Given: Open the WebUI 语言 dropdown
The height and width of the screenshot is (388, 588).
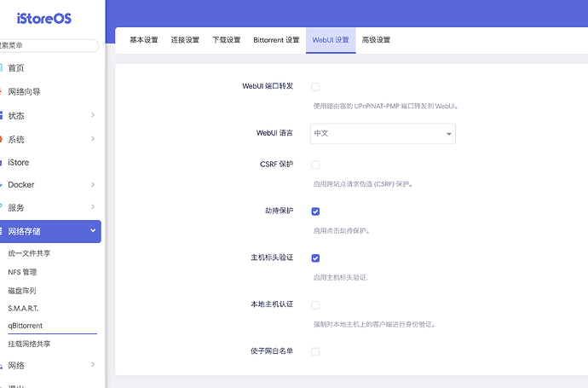Looking at the screenshot, I should [x=383, y=134].
